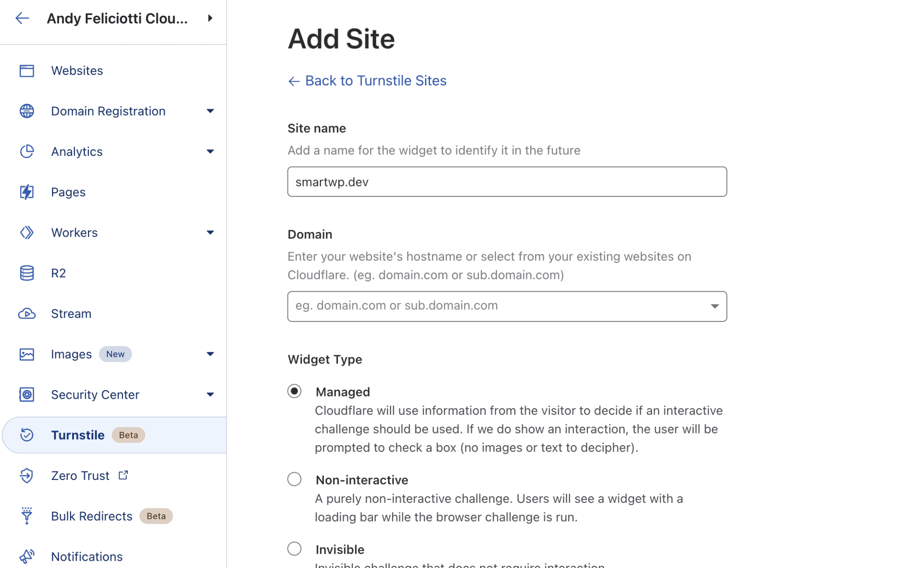
Task: Select the Invisible widget type
Action: tap(294, 548)
